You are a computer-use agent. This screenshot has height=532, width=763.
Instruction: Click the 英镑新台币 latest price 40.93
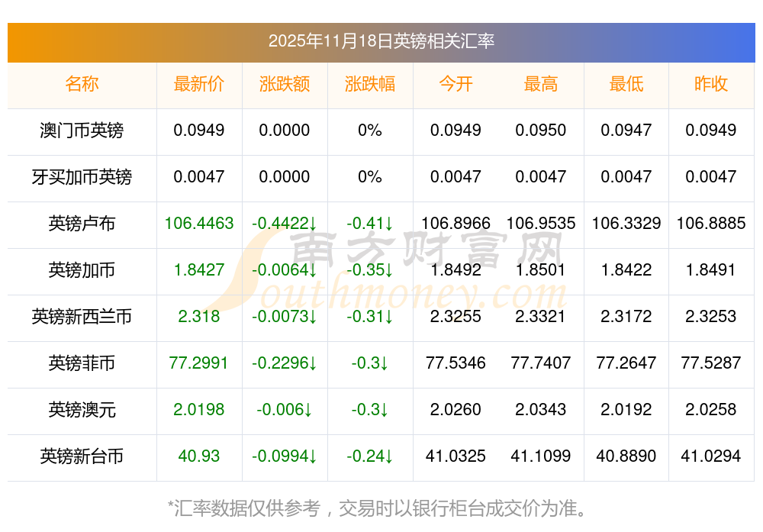click(x=199, y=456)
